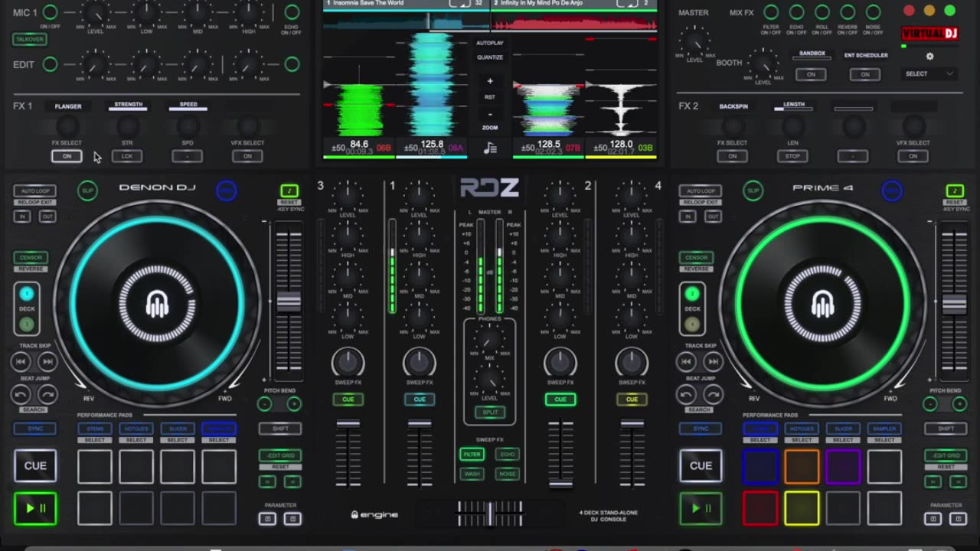Image resolution: width=980 pixels, height=551 pixels.
Task: Click QUANTIZE button
Action: tap(490, 57)
